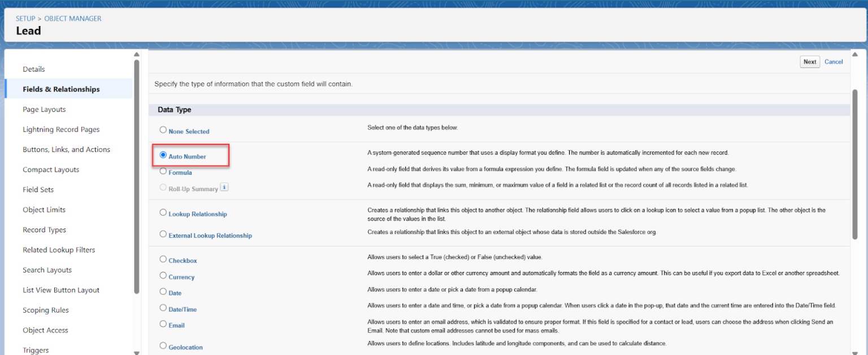View the Scoping Rules settings

click(46, 310)
